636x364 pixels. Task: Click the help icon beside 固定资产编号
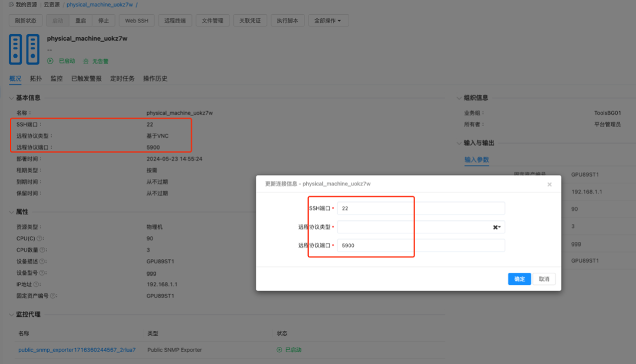click(52, 295)
